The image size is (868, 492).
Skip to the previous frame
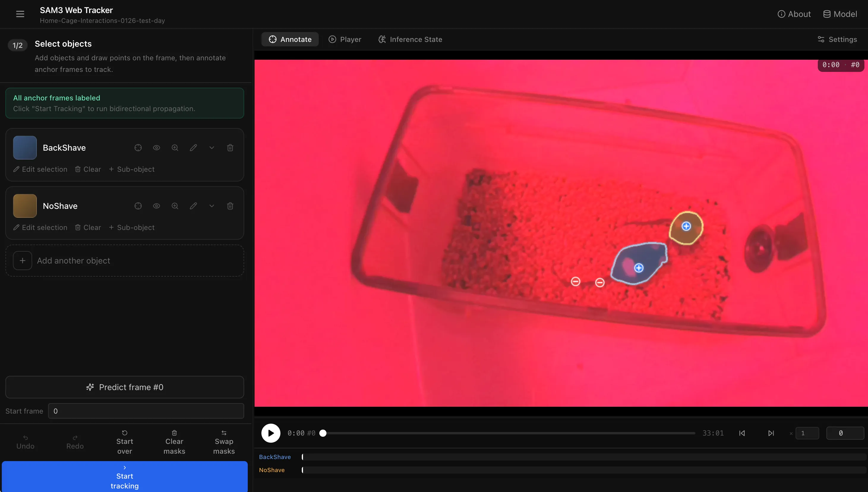[x=742, y=433]
